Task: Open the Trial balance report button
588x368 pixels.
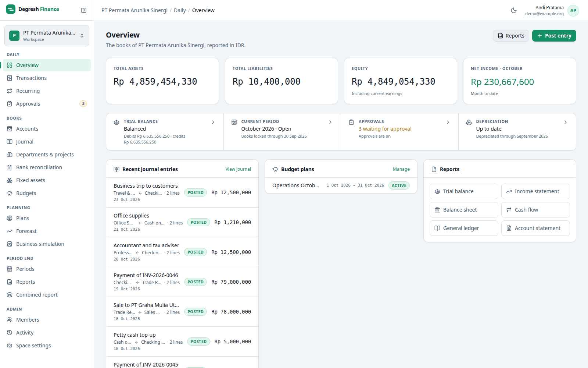Action: 464,191
